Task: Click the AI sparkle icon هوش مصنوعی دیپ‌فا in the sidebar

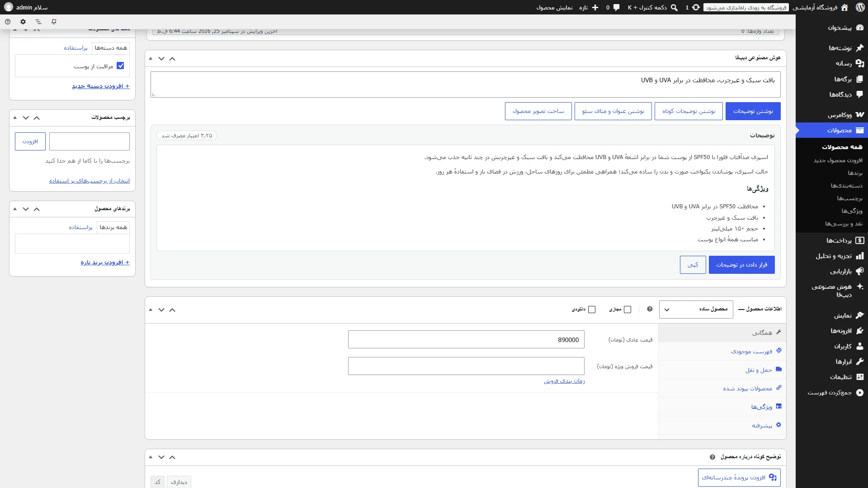Action: pyautogui.click(x=860, y=286)
